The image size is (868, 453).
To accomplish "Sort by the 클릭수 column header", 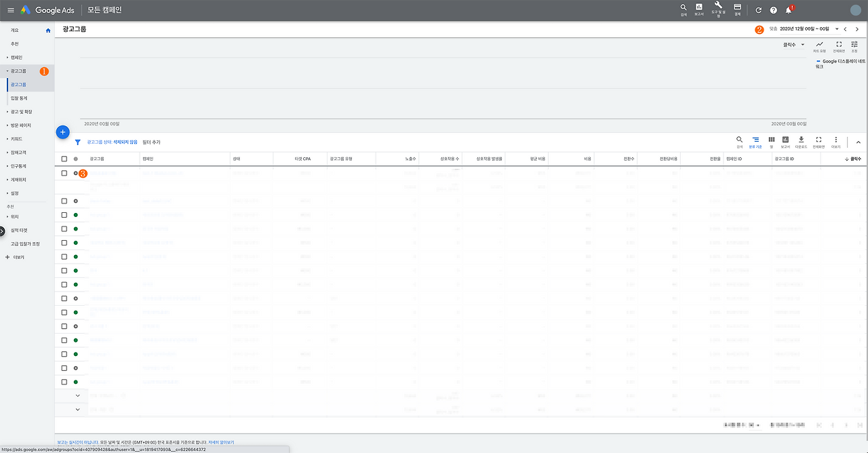I will 855,159.
